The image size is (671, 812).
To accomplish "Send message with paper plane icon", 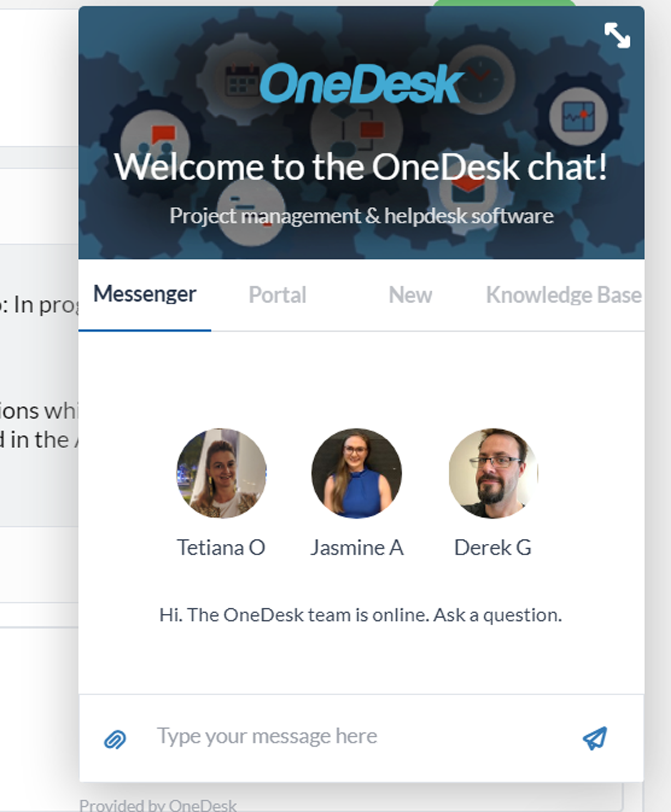I will [x=595, y=738].
